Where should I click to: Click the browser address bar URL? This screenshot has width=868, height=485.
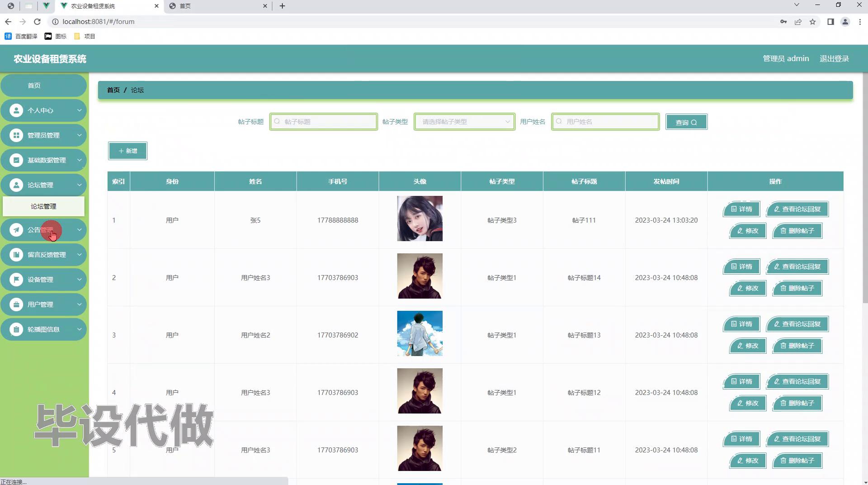pos(99,22)
